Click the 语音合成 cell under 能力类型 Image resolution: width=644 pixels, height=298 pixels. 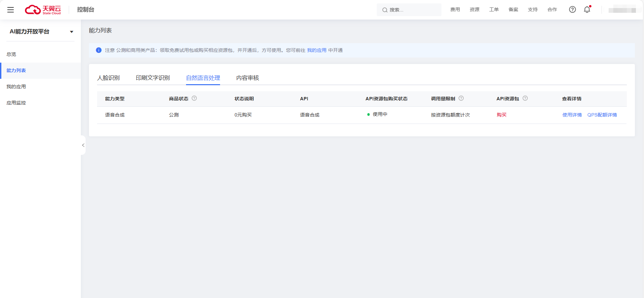115,115
